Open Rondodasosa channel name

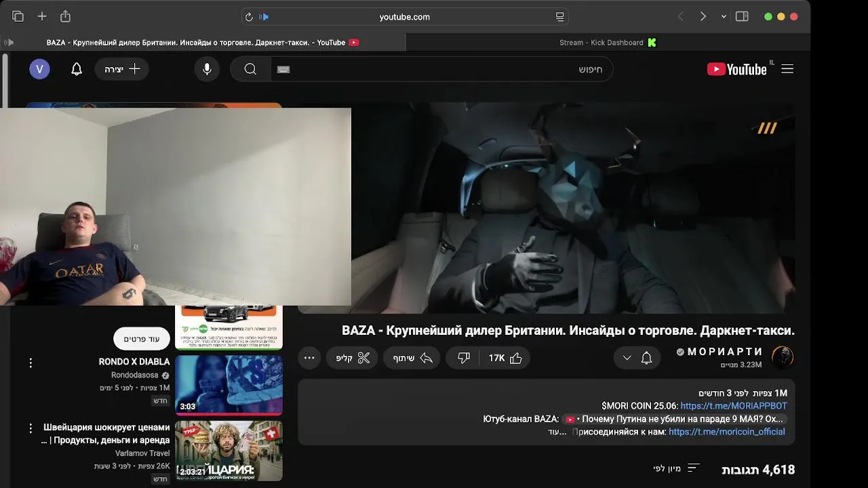(x=135, y=375)
